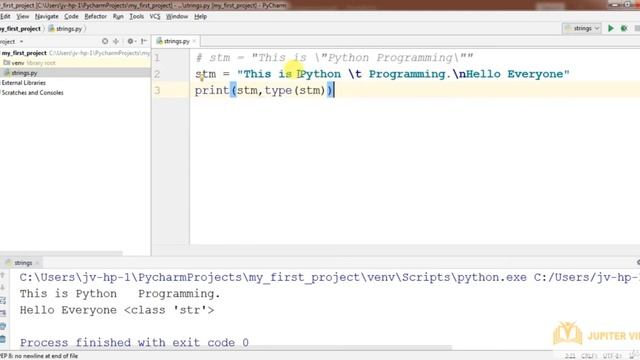The height and width of the screenshot is (360, 640).
Task: Select my_first_project root in project tree
Action: pyautogui.click(x=75, y=53)
